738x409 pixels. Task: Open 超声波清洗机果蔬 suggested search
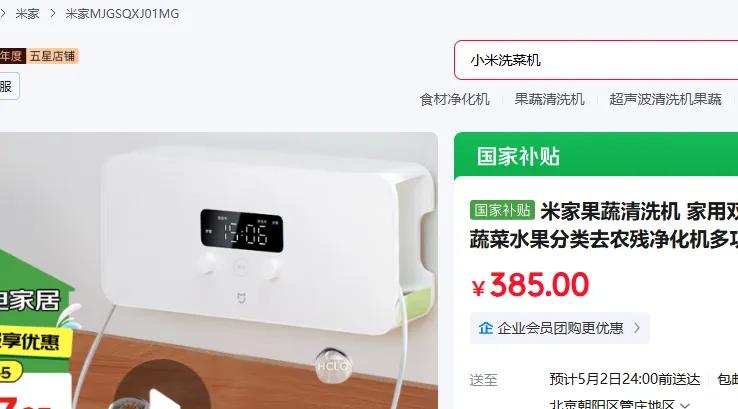[x=665, y=99]
